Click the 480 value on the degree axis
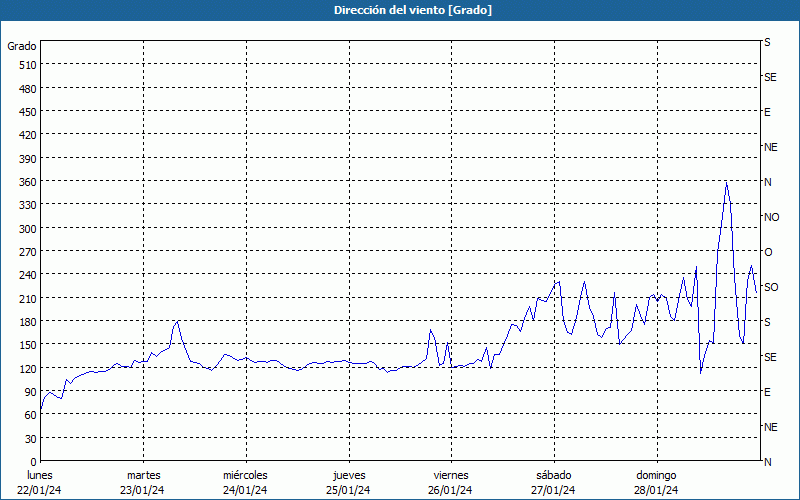The height and width of the screenshot is (500, 800). pyautogui.click(x=28, y=89)
